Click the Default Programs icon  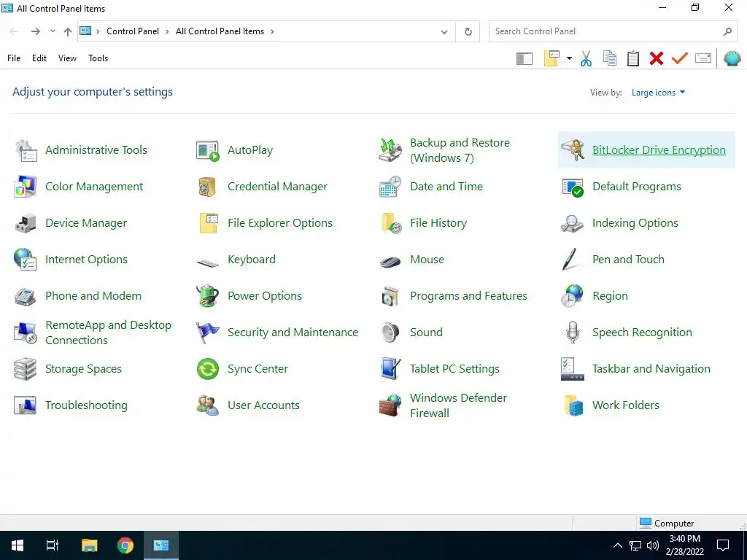573,187
